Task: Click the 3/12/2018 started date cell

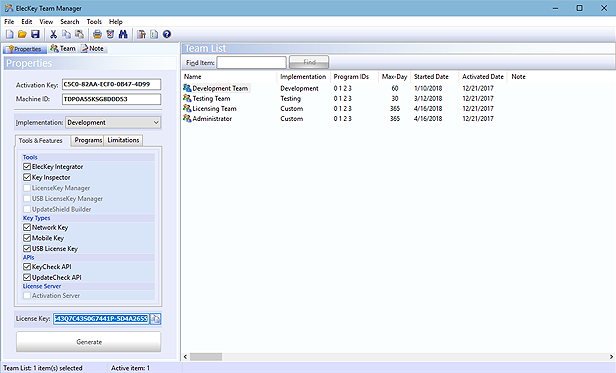Action: coord(428,98)
